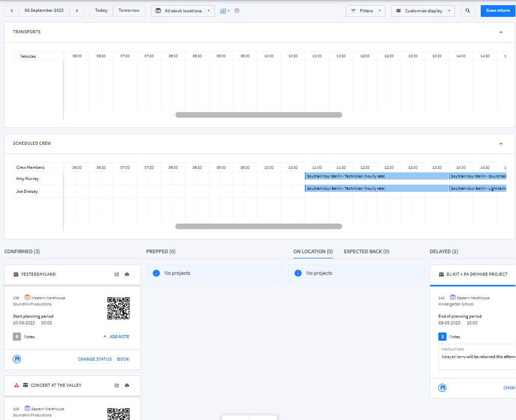Print Concert at the Valley project
This screenshot has width=516, height=420.
pyautogui.click(x=127, y=385)
